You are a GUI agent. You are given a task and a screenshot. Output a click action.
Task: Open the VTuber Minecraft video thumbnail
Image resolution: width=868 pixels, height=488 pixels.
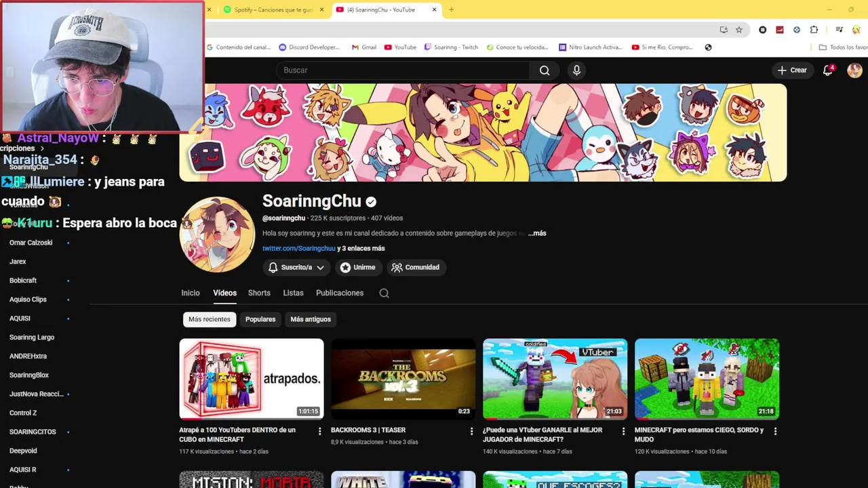coord(555,379)
